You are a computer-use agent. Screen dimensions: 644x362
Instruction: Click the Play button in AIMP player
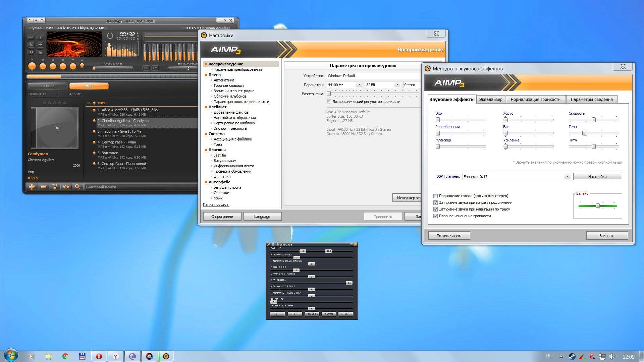[x=32, y=66]
